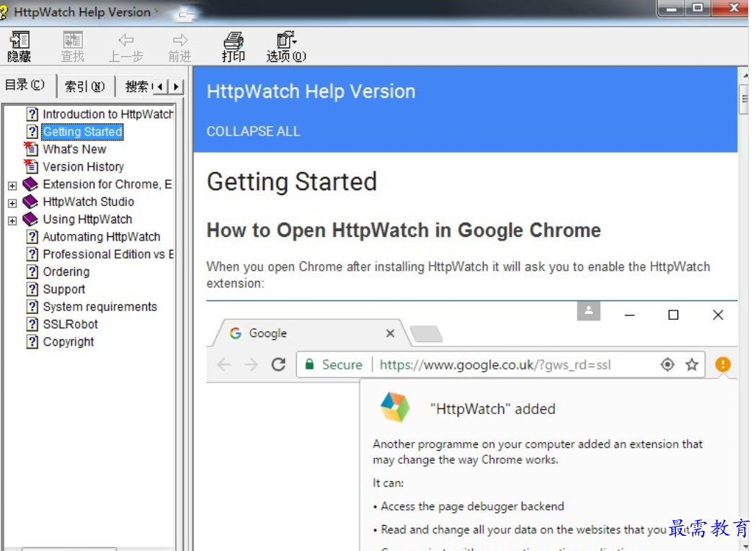Viewport: 756px width, 551px height.
Task: Click the COLLAPSE ALL link
Action: click(253, 131)
